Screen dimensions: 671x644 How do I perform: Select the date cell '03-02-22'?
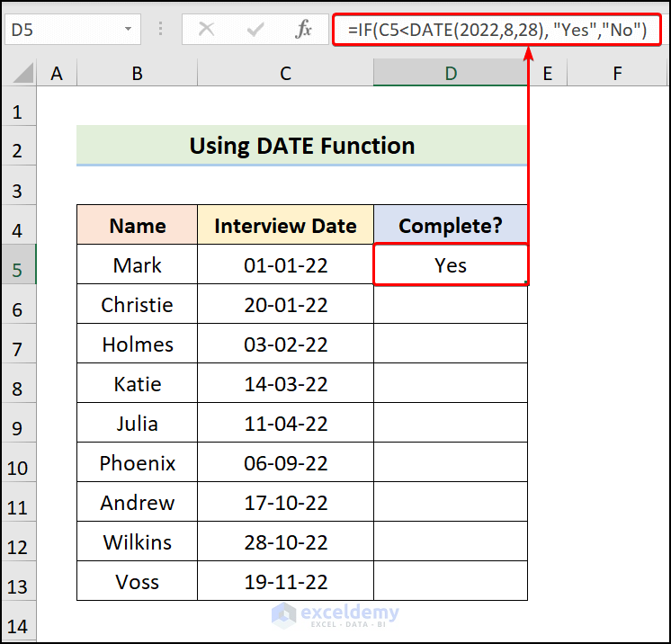coord(285,344)
